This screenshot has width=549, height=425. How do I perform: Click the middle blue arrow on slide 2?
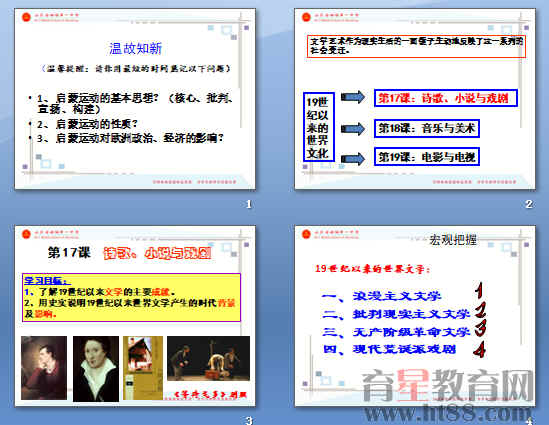tap(353, 128)
